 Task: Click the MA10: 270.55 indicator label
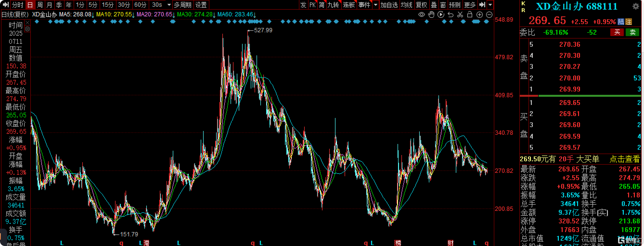(115, 14)
